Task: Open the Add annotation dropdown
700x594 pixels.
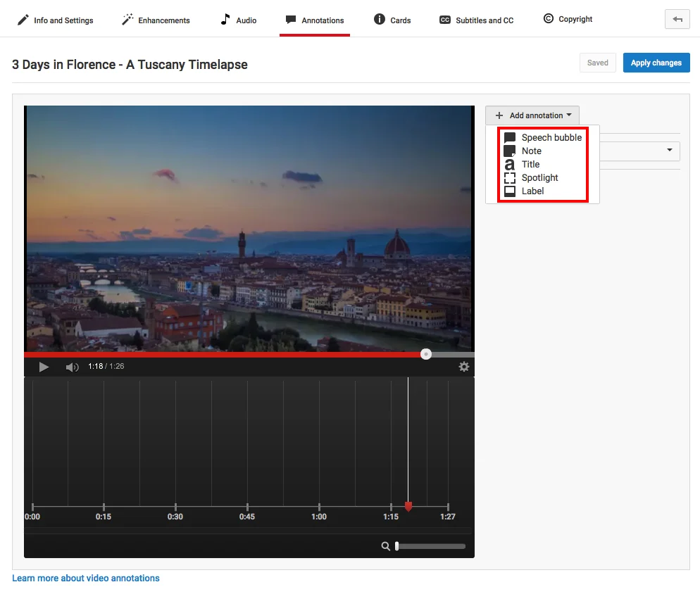Action: pyautogui.click(x=532, y=115)
